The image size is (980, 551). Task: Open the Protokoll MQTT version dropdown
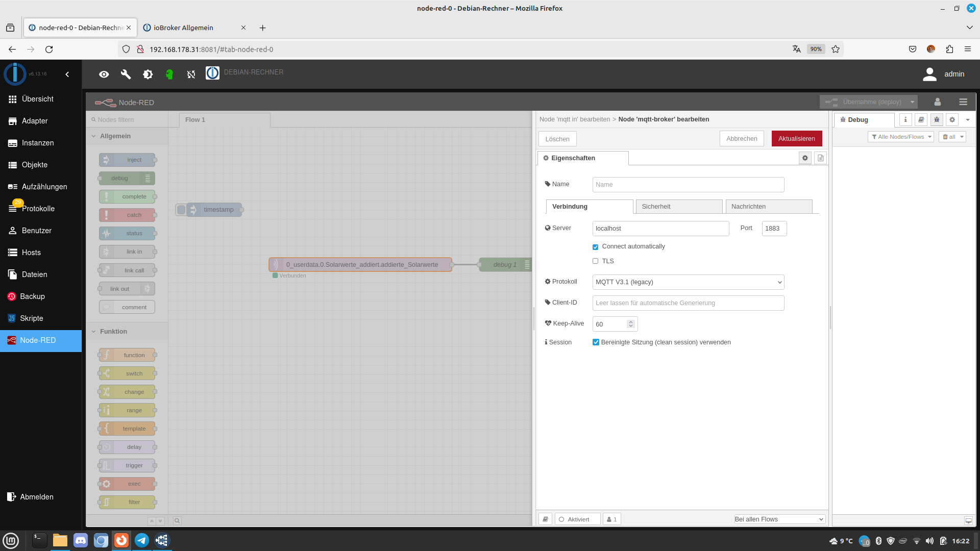tap(688, 282)
